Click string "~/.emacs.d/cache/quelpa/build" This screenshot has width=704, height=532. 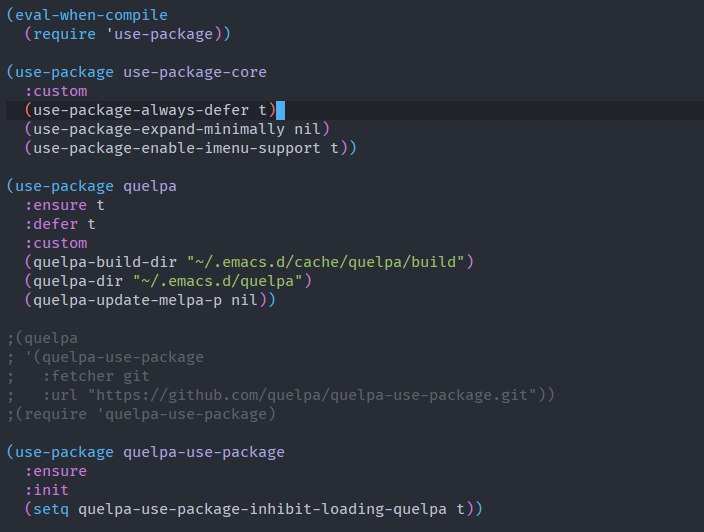[326, 262]
